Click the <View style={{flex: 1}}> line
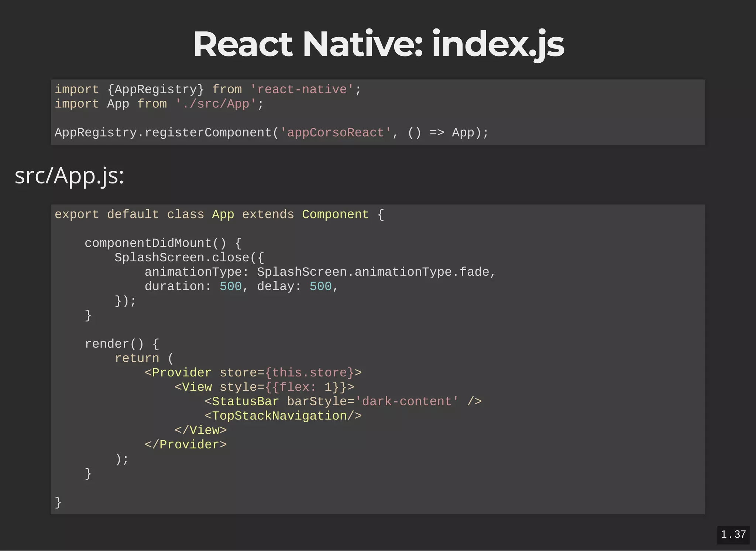 [264, 388]
